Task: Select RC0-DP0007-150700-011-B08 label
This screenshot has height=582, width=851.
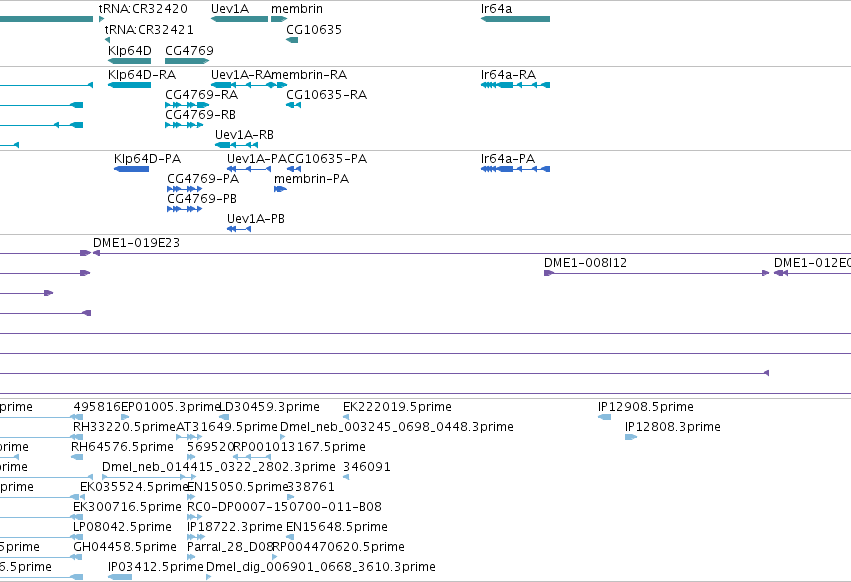Action: coord(284,507)
